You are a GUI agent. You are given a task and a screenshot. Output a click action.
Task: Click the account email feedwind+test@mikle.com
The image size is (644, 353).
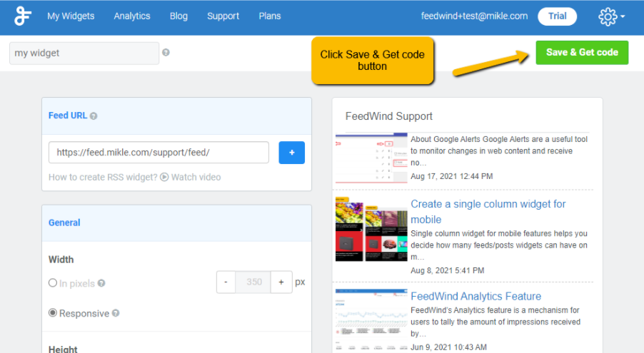click(474, 16)
